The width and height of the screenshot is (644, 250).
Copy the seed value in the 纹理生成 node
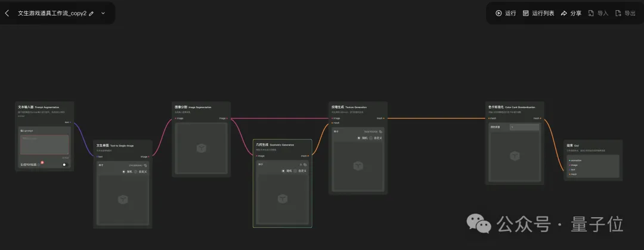(x=380, y=132)
